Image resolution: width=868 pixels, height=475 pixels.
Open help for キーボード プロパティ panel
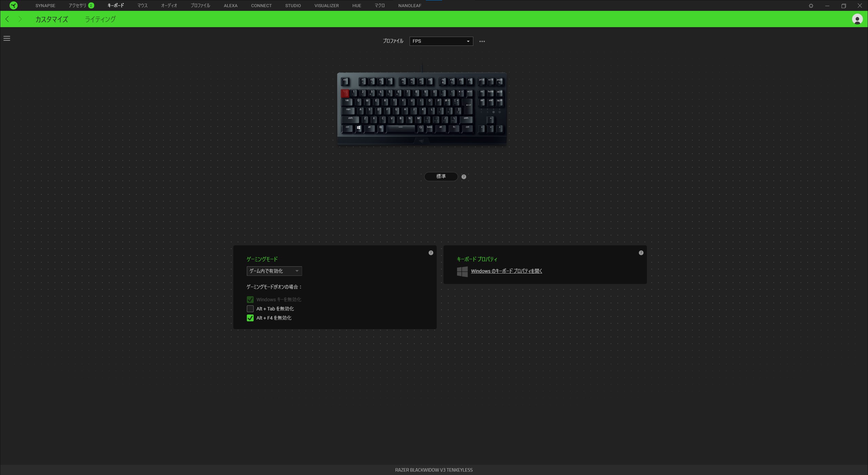click(641, 253)
